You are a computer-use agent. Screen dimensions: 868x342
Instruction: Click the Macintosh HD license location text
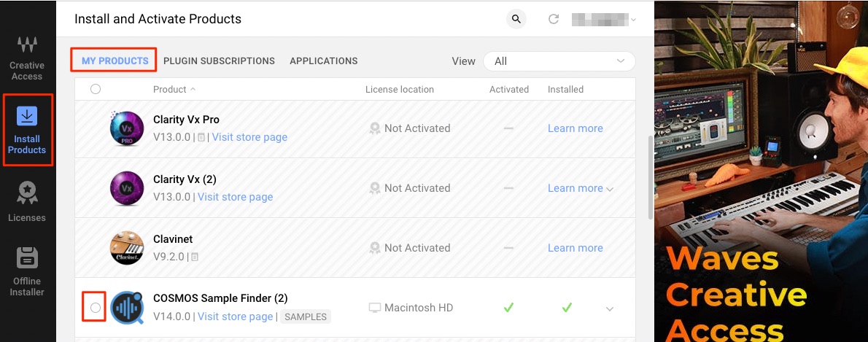[x=419, y=308]
